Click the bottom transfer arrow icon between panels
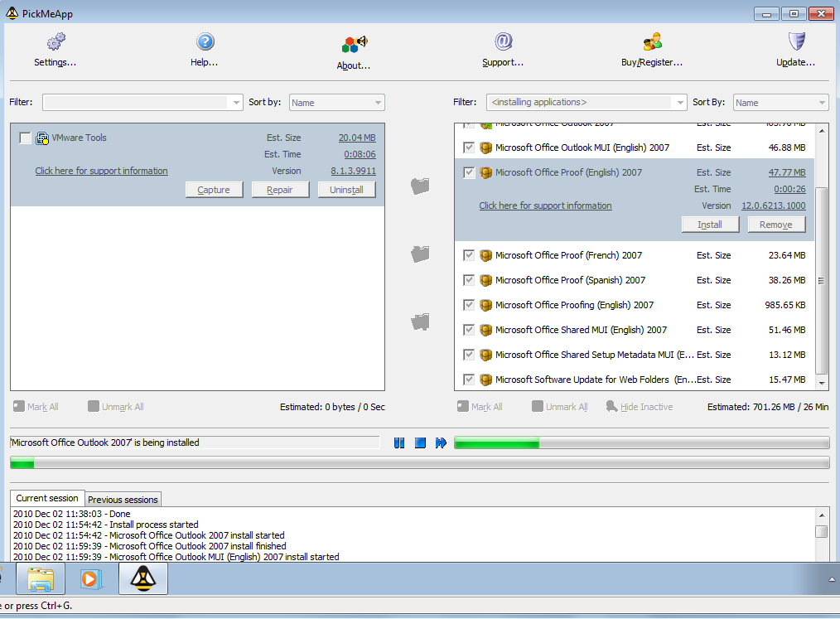 click(420, 322)
